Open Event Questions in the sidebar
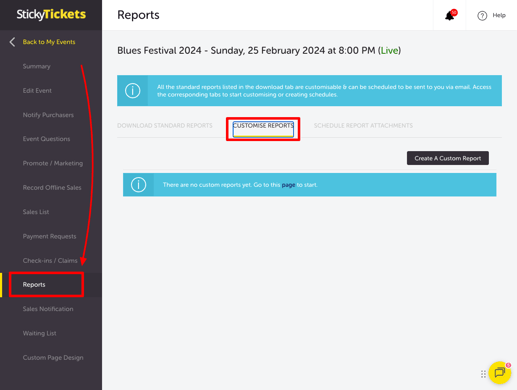Image resolution: width=517 pixels, height=390 pixels. click(46, 139)
